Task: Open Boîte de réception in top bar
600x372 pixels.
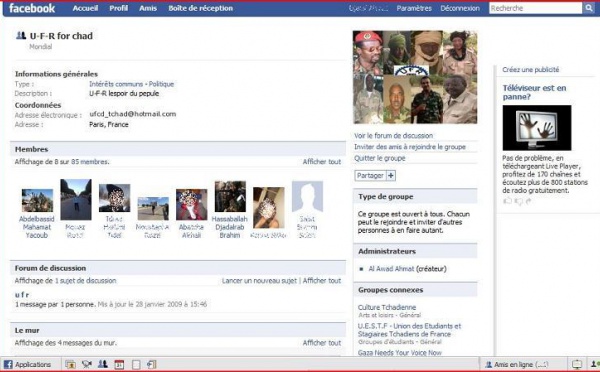Action: point(201,8)
